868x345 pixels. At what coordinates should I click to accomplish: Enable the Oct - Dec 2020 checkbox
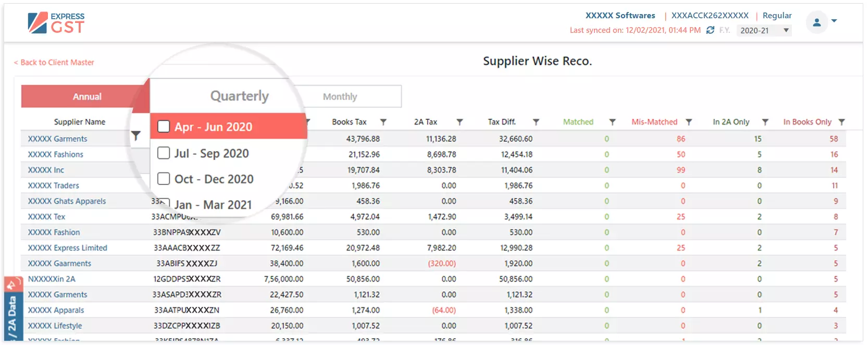[x=164, y=179]
